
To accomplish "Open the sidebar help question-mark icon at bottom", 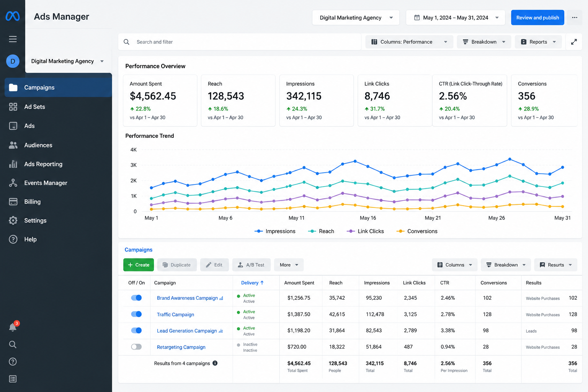I will [x=13, y=362].
